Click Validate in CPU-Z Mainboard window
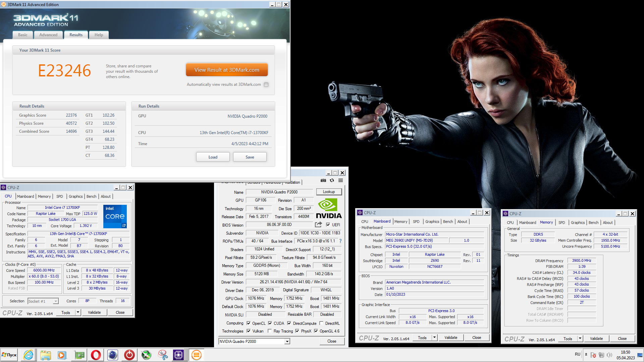 (451, 338)
